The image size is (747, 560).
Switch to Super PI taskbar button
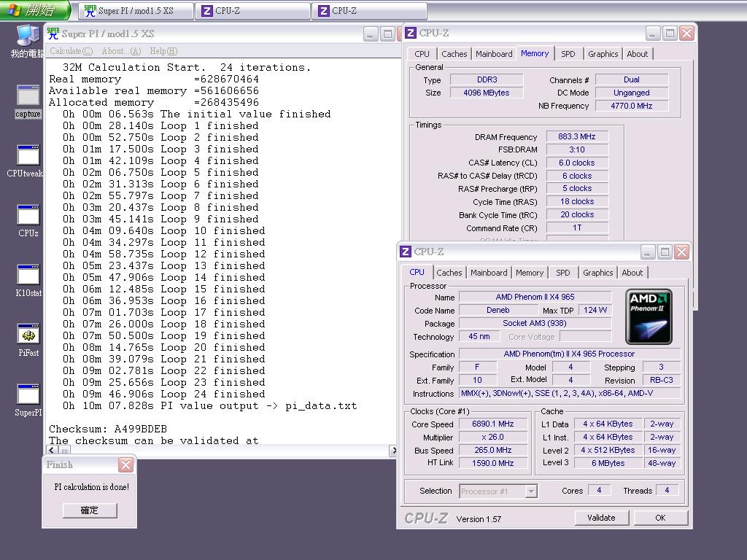click(136, 11)
